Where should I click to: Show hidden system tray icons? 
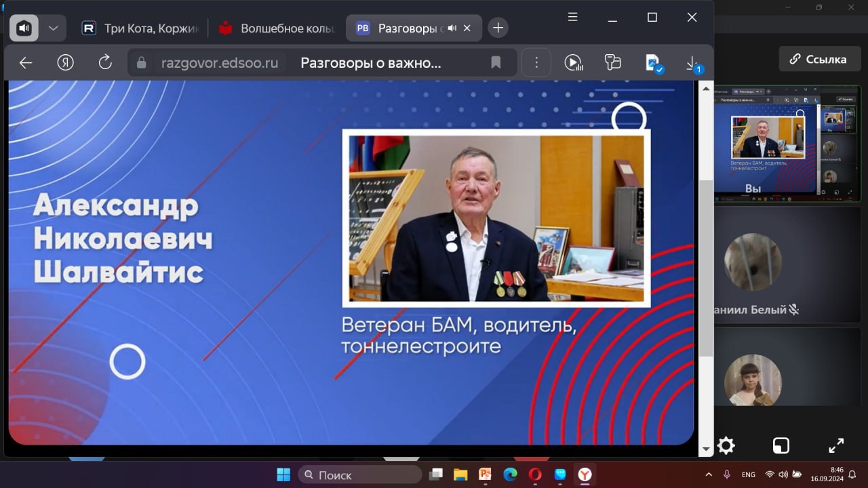709,474
